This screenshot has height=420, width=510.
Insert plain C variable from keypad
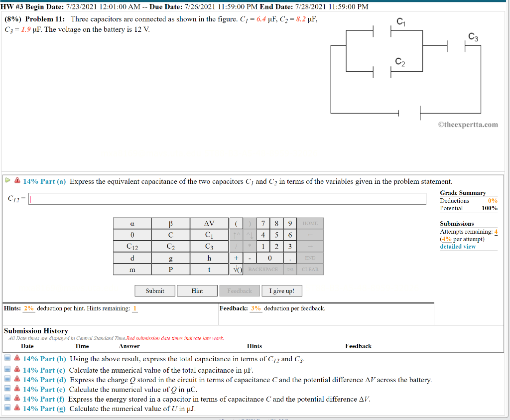[x=170, y=235]
